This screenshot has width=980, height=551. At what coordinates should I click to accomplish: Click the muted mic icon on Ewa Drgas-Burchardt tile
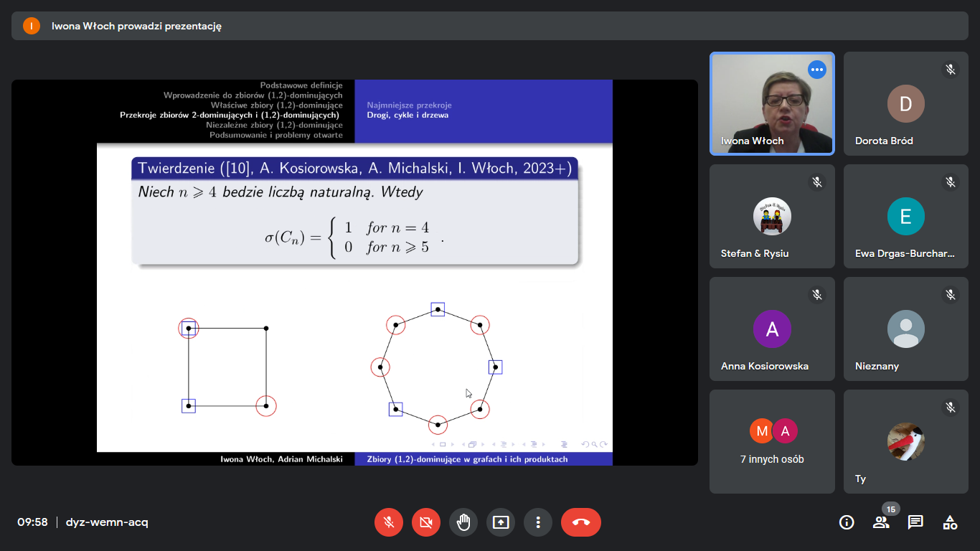tap(951, 182)
